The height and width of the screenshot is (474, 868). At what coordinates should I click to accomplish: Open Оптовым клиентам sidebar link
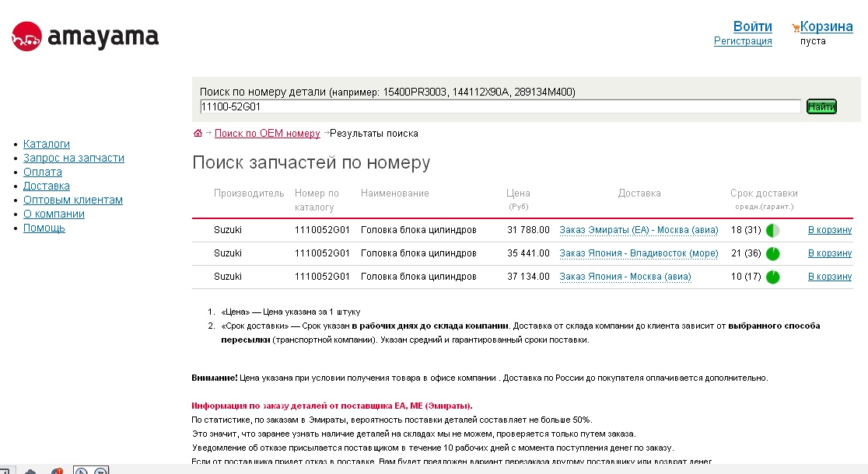[73, 200]
